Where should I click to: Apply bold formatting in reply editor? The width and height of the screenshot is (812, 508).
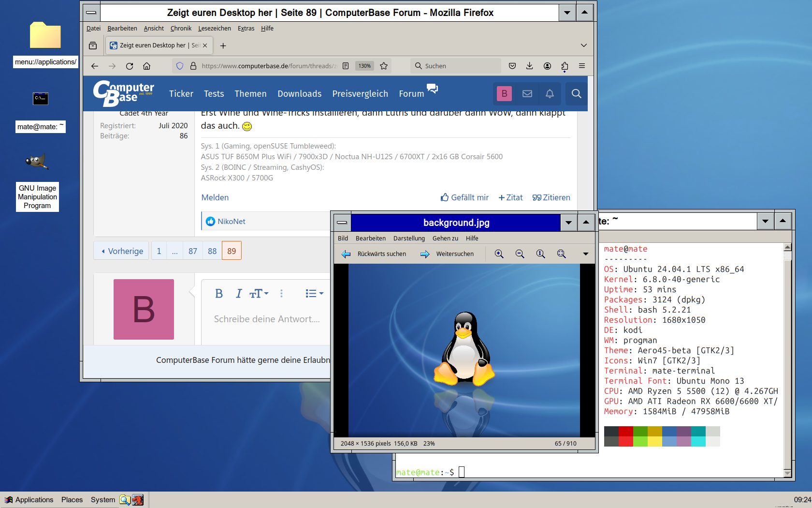219,294
